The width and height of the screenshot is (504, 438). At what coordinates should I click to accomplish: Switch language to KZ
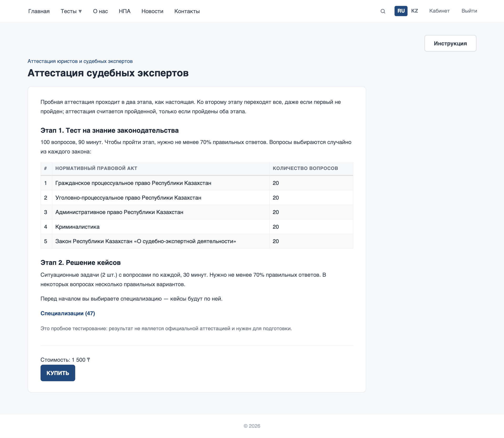414,11
